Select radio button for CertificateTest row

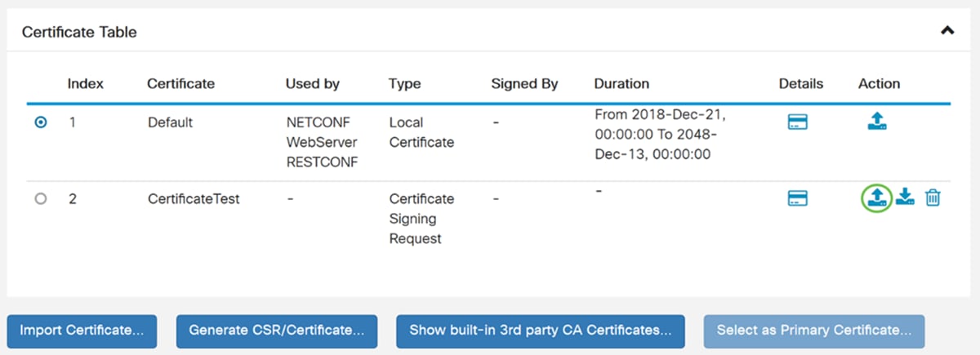point(41,198)
